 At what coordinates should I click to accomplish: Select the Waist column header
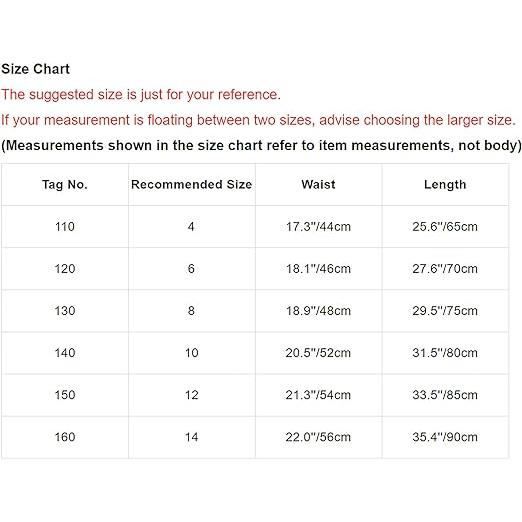318,184
